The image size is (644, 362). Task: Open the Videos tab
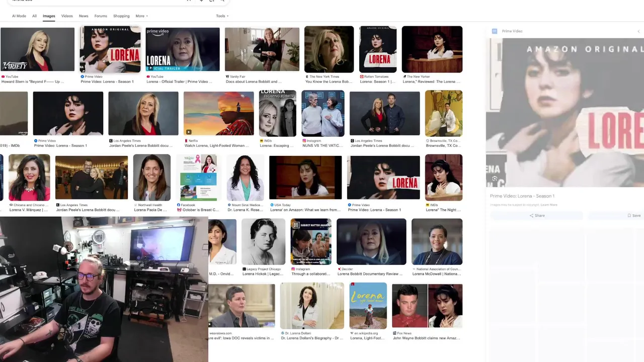[x=67, y=16]
